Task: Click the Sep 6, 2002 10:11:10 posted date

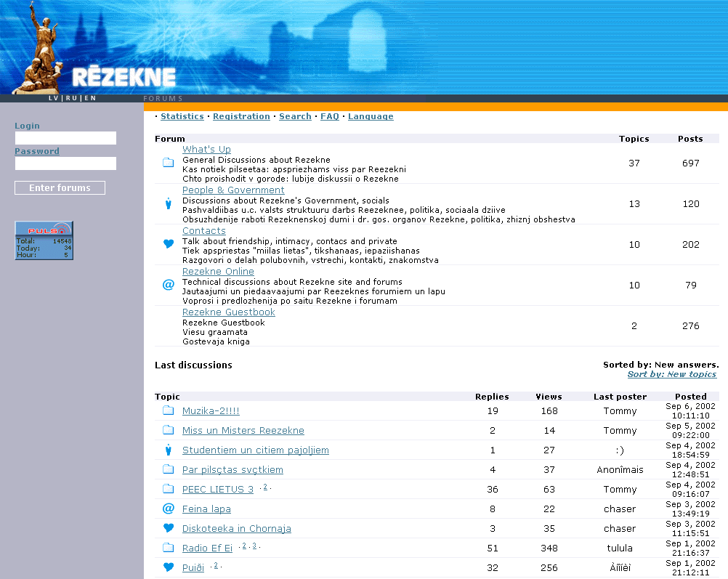Action: click(x=690, y=411)
